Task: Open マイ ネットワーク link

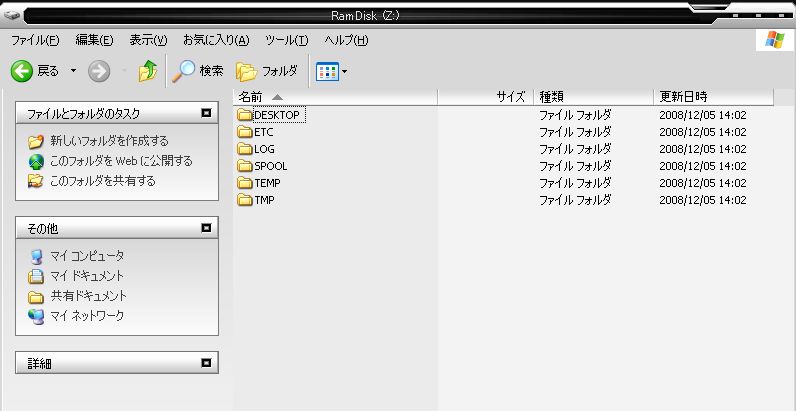Action: coord(87,316)
